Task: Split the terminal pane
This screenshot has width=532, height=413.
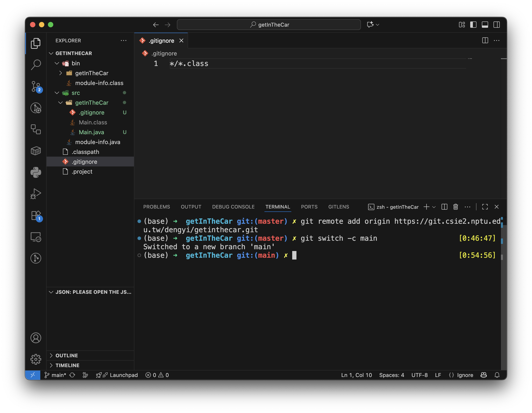Action: click(444, 207)
